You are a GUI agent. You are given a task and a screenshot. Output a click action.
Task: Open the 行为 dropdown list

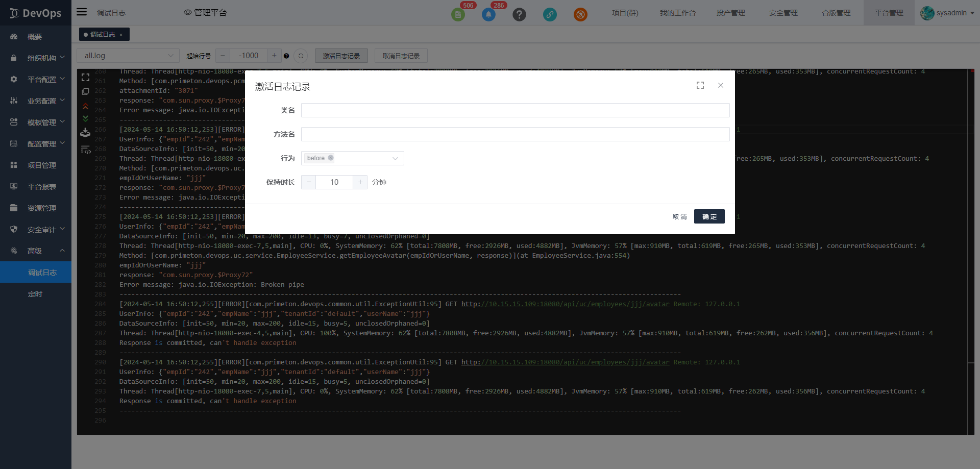395,158
